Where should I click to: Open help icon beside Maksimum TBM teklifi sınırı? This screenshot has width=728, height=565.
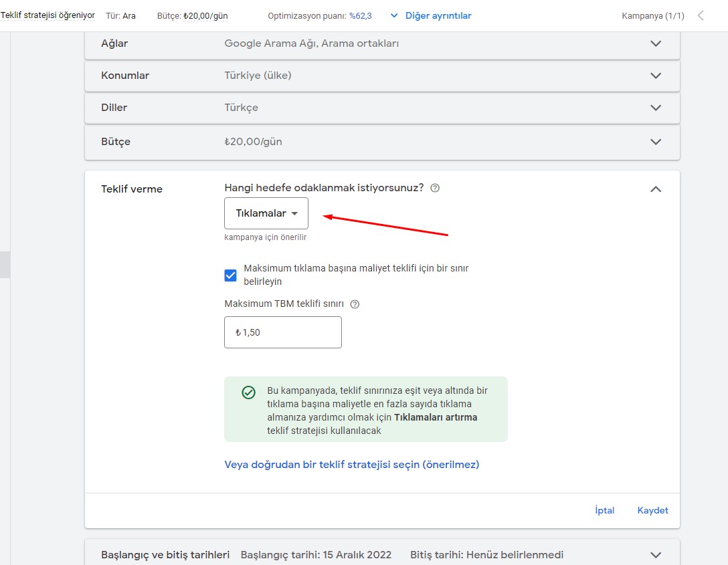point(355,304)
